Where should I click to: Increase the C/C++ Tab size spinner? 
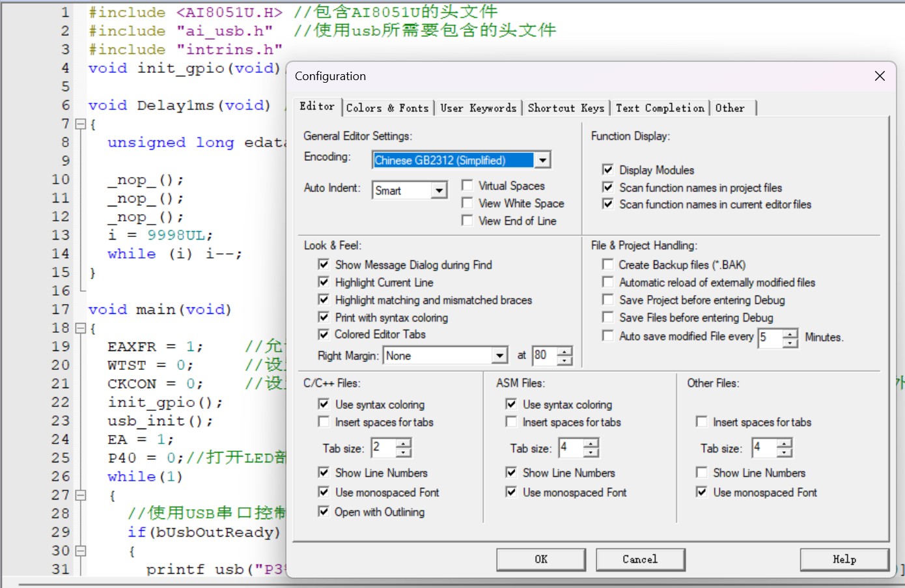pyautogui.click(x=404, y=443)
